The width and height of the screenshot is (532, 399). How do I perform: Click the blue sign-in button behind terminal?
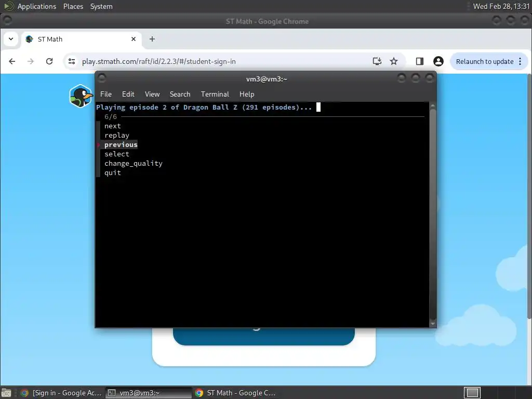click(263, 336)
